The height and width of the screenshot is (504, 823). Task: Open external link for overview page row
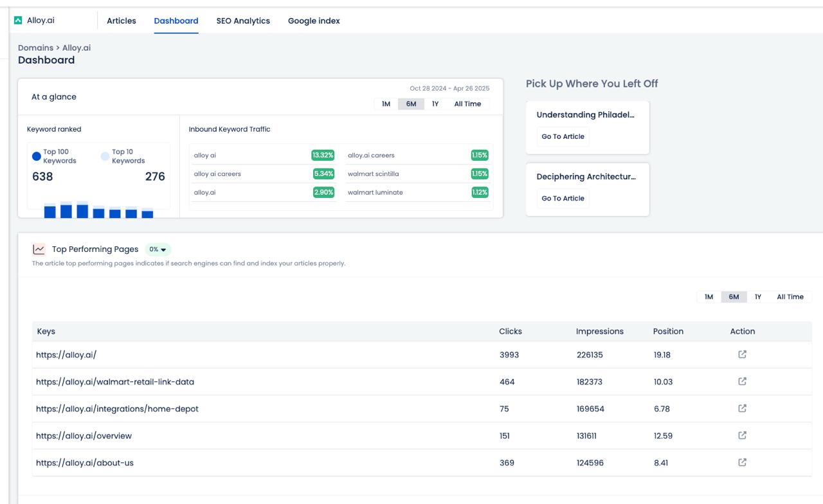(x=742, y=435)
